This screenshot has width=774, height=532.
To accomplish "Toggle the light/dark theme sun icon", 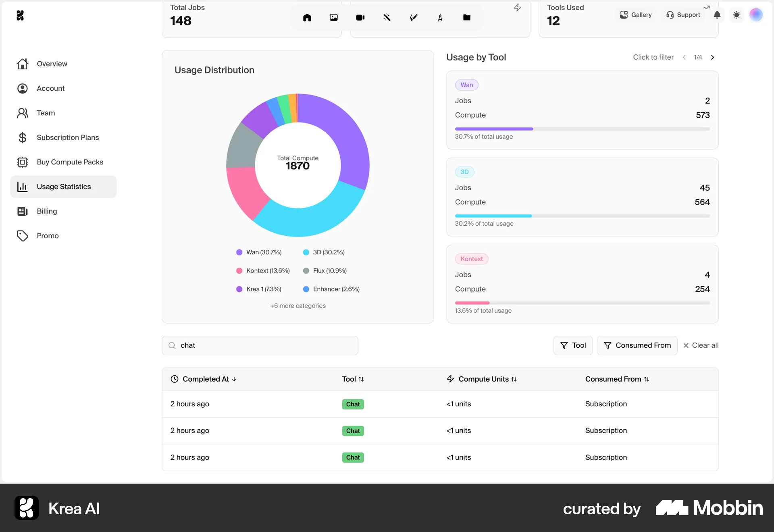I will (x=737, y=15).
